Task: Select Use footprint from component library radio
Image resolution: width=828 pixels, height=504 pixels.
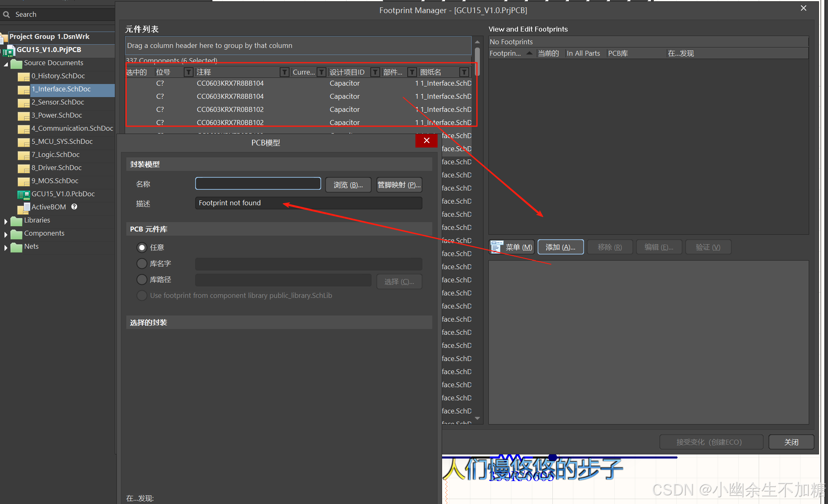Action: point(142,295)
